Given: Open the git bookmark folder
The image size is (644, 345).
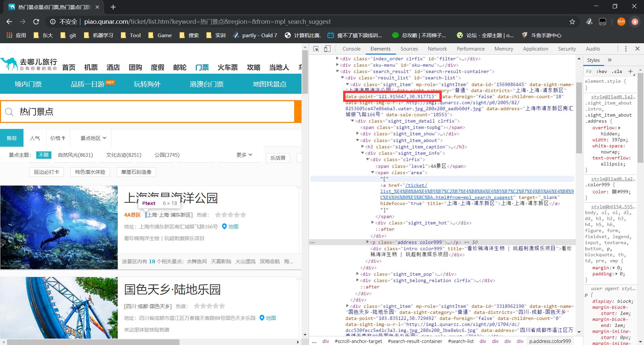Looking at the screenshot, I should [68, 35].
